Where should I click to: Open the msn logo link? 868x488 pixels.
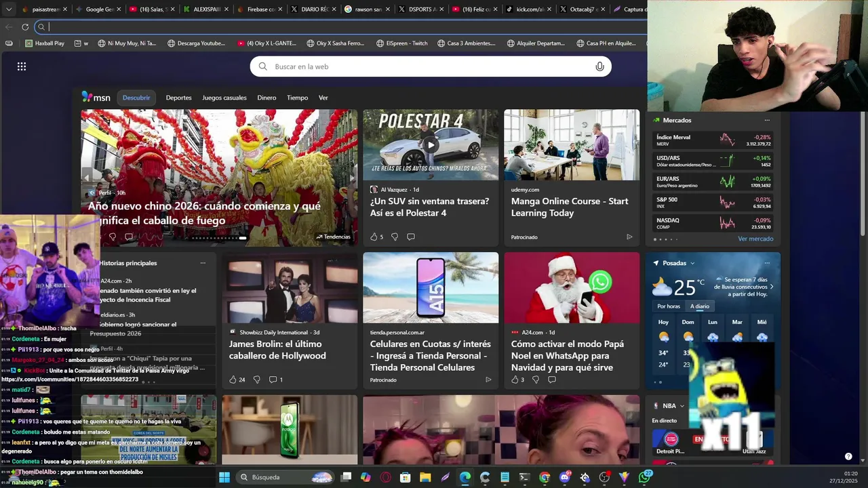(96, 98)
